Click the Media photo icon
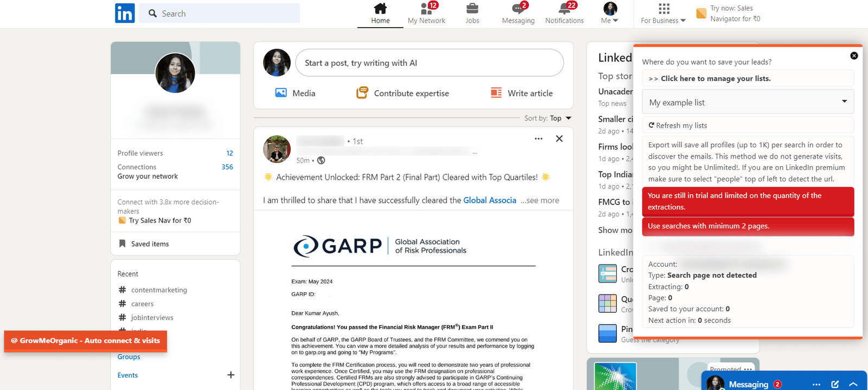The image size is (868, 390). point(281,93)
